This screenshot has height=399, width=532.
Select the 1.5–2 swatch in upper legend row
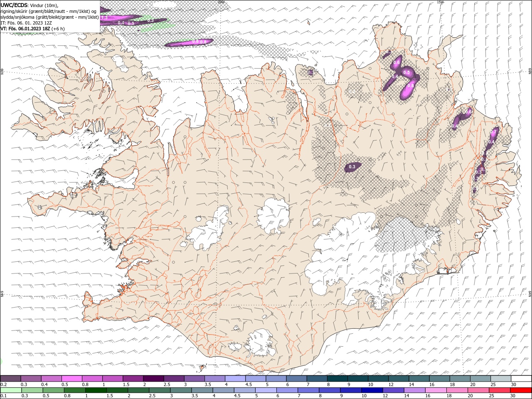tap(133, 378)
